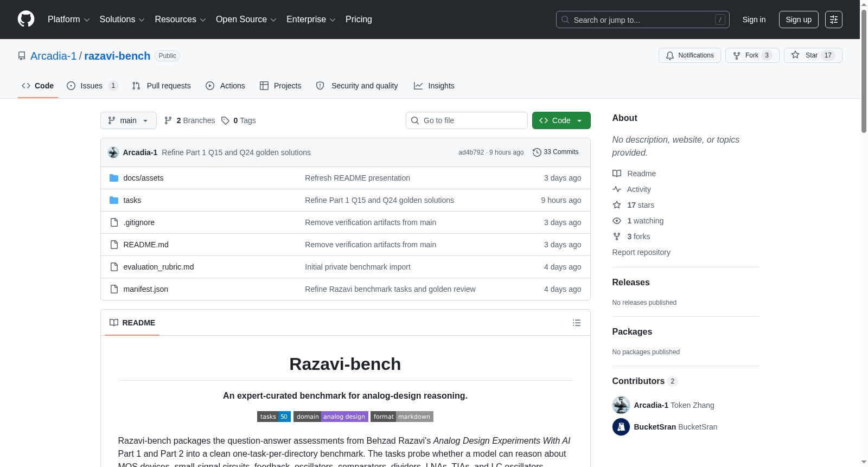
Task: Click the Go to file search field
Action: pyautogui.click(x=467, y=120)
